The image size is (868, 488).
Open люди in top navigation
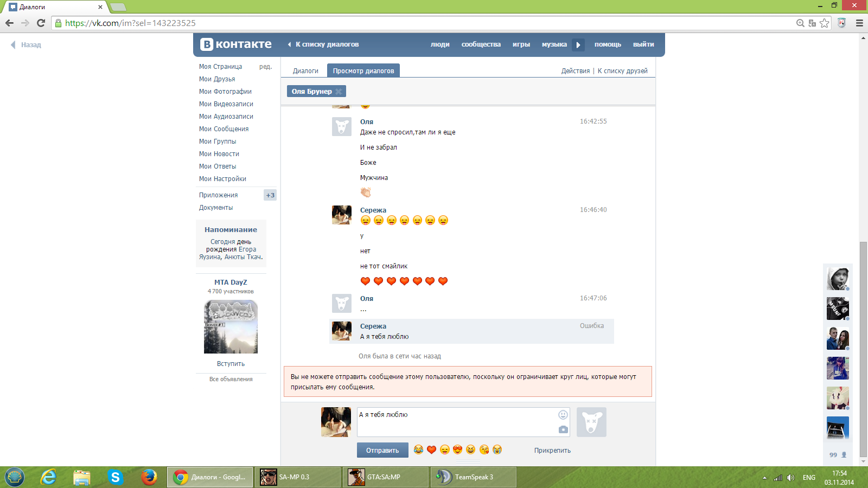pyautogui.click(x=440, y=44)
